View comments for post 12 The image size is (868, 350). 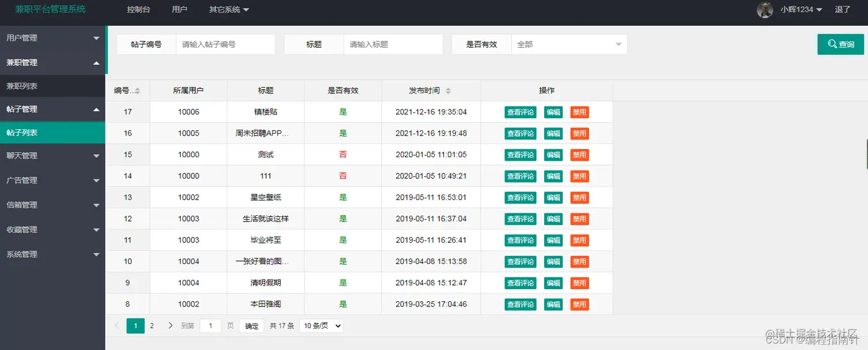pyautogui.click(x=521, y=219)
